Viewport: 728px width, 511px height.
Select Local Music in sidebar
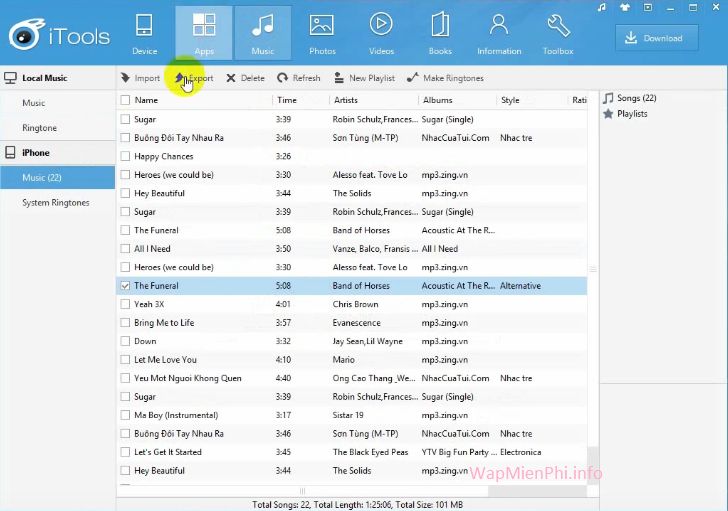pyautogui.click(x=58, y=78)
